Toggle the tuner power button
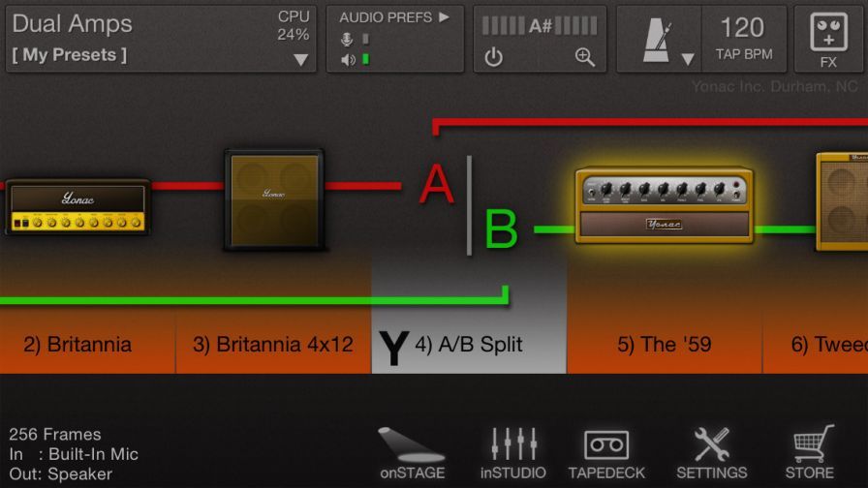The height and width of the screenshot is (488, 868). (494, 57)
